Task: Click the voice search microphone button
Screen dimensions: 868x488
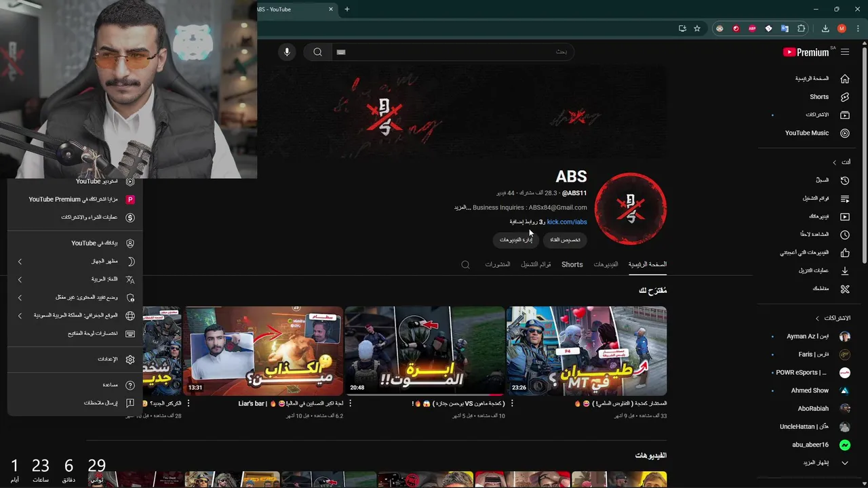Action: [287, 52]
